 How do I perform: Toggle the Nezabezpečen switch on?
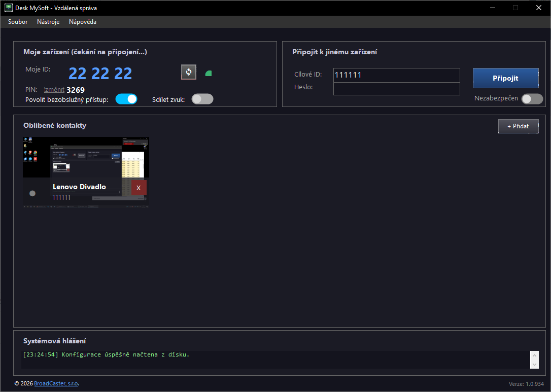(x=532, y=99)
